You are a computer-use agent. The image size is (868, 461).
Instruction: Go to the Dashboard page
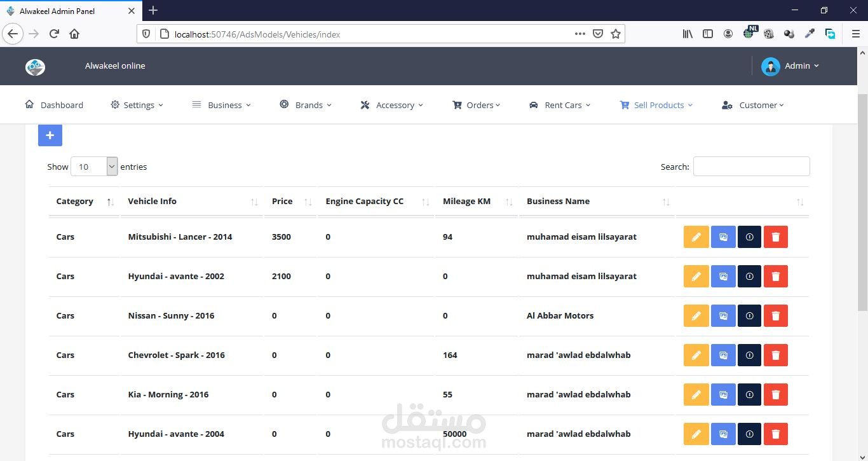pos(54,105)
